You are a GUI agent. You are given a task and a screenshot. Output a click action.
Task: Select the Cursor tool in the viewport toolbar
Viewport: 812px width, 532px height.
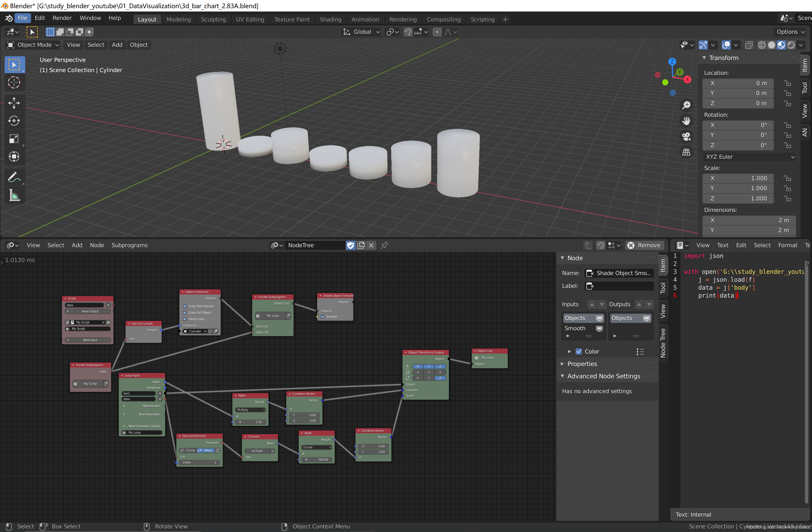(x=14, y=83)
